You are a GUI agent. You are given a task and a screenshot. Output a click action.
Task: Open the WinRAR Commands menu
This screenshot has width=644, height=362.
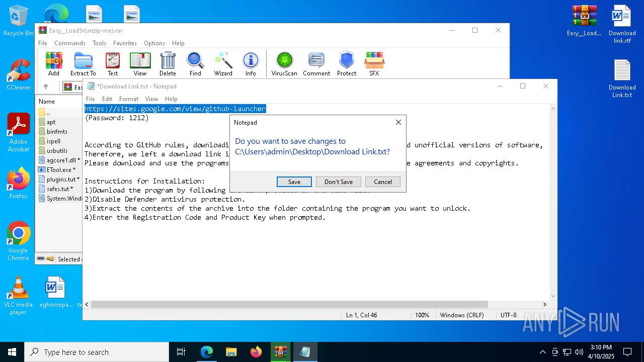pyautogui.click(x=70, y=43)
